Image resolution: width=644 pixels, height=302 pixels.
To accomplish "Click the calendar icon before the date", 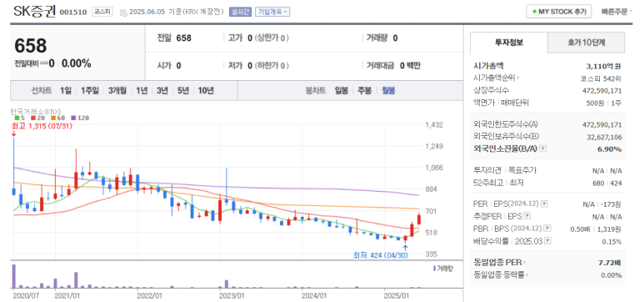I will 123,13.
